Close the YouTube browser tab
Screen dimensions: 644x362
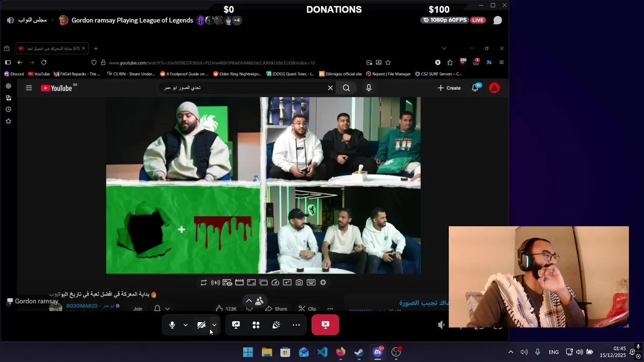tap(83, 48)
